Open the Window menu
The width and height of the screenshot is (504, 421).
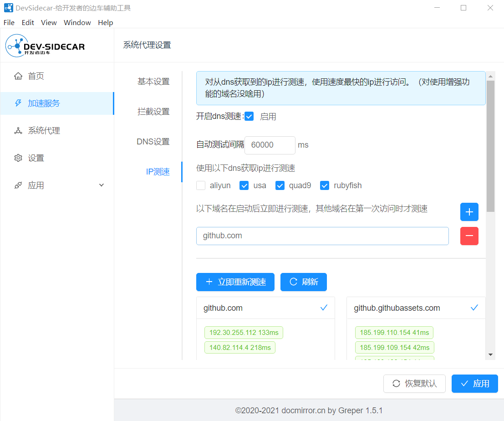77,22
